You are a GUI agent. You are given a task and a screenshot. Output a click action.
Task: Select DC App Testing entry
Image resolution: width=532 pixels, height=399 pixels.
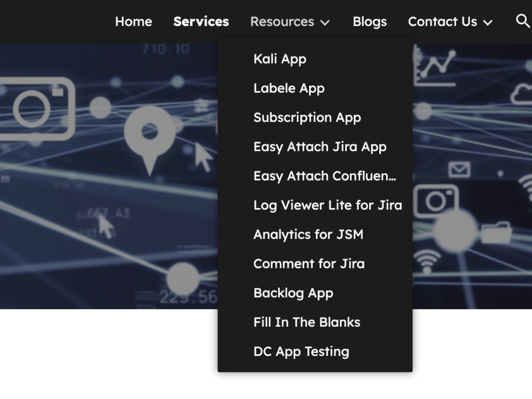click(301, 352)
